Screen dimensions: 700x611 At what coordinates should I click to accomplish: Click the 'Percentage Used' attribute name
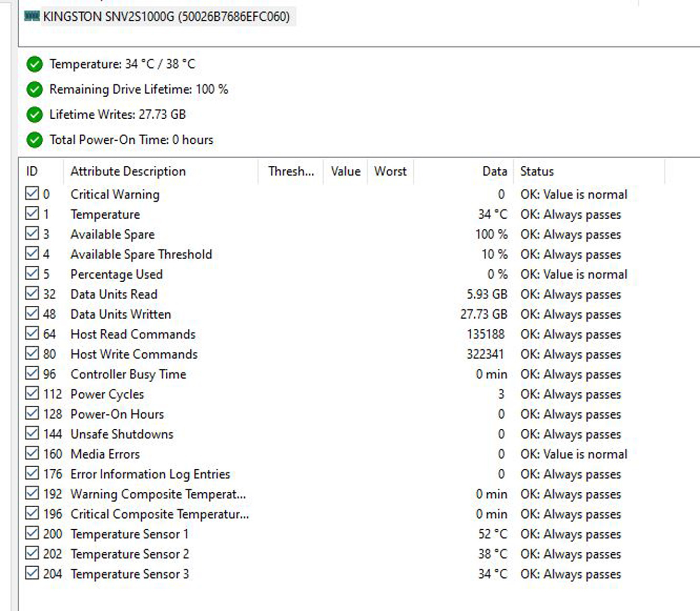(x=117, y=274)
